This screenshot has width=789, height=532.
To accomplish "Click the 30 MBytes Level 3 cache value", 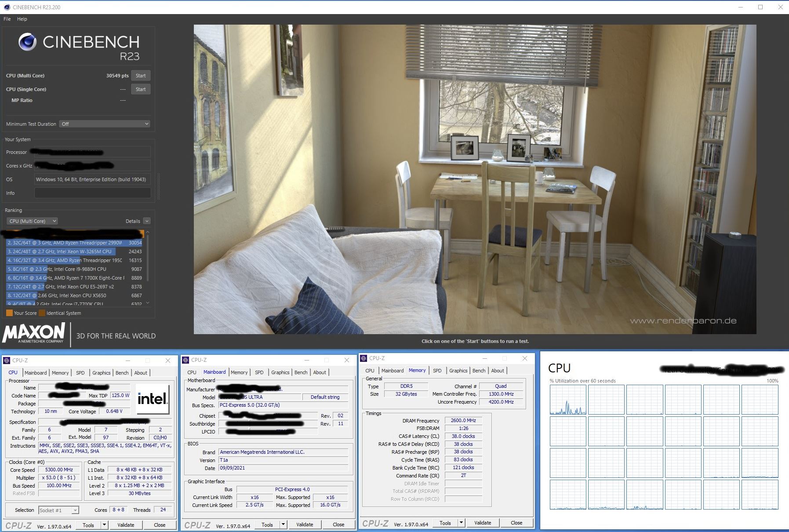I will point(139,493).
